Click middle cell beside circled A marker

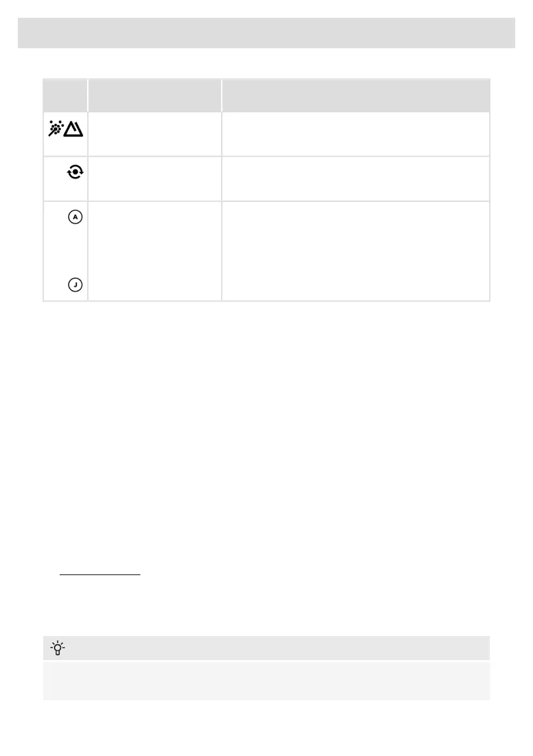click(154, 251)
